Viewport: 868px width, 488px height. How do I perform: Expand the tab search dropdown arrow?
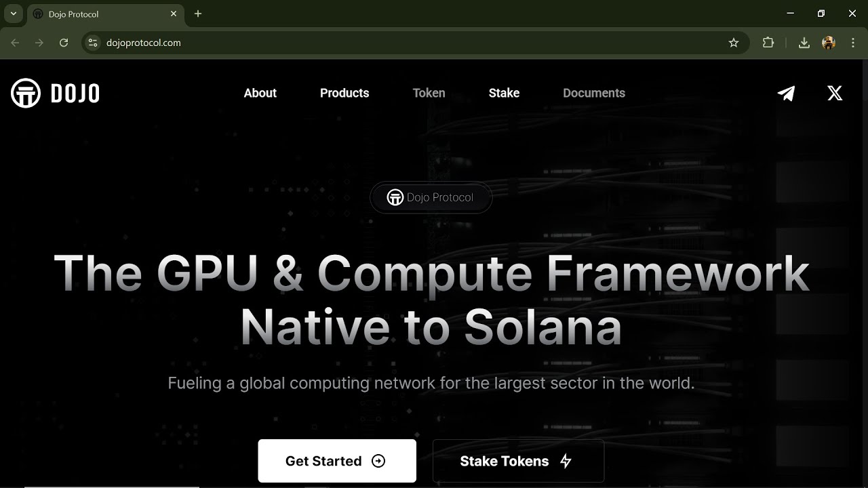click(x=13, y=14)
